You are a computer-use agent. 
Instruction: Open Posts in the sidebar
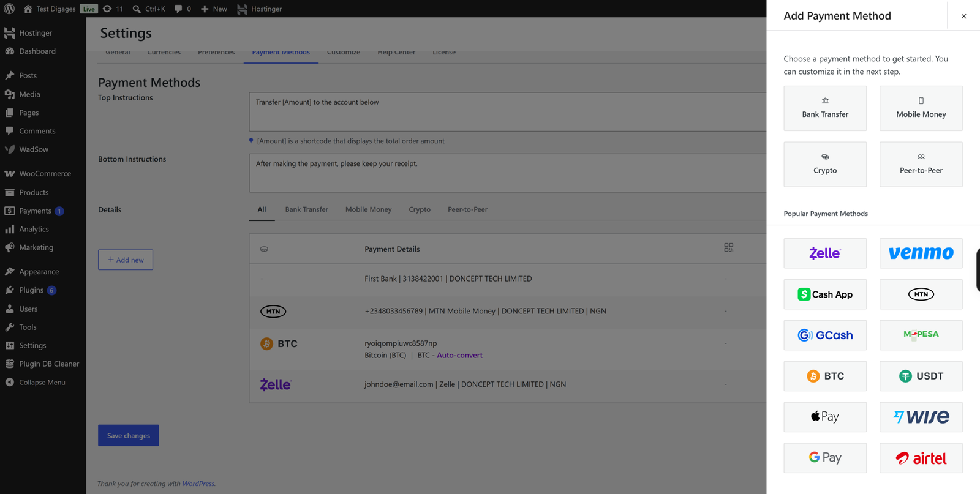tap(43, 75)
